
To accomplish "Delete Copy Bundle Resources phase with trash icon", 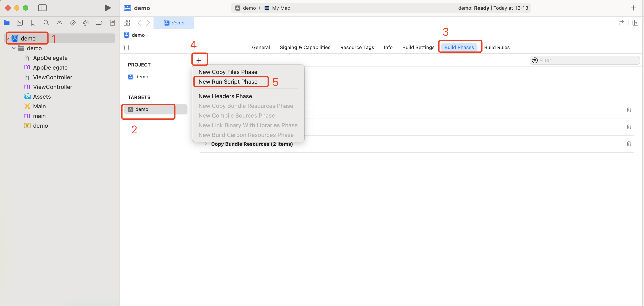I will click(x=629, y=144).
